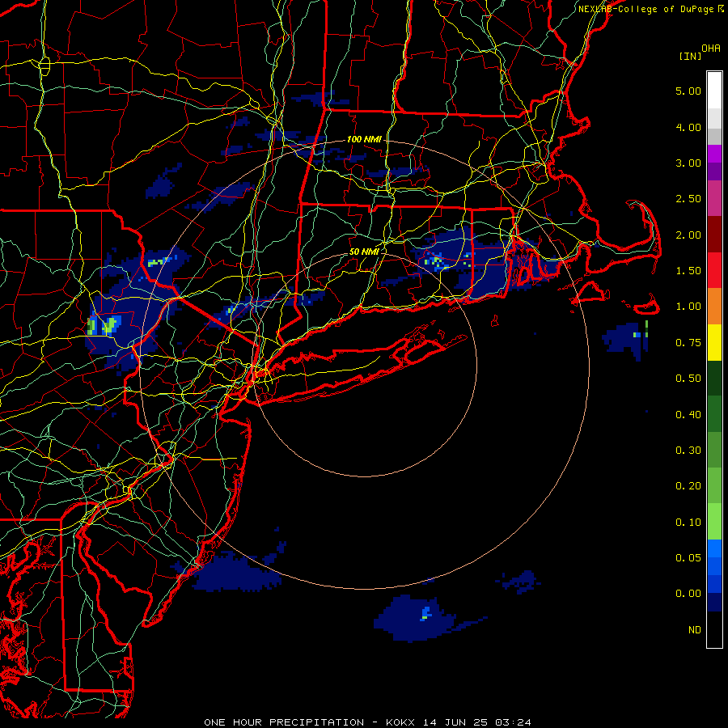This screenshot has height=728, width=728.
Task: Click the bright red 1.50 legend swatch
Action: 714,270
